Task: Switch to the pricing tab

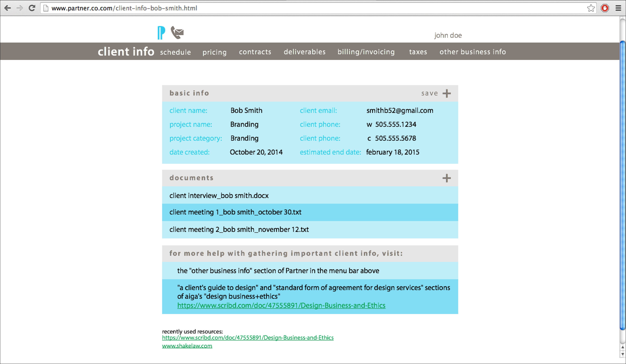Action: 215,52
